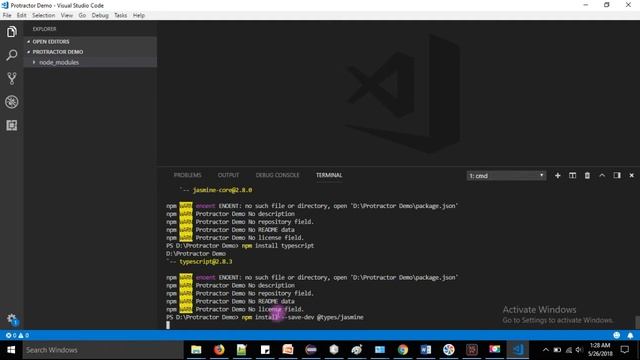Switch to the OUTPUT tab

[x=228, y=175]
